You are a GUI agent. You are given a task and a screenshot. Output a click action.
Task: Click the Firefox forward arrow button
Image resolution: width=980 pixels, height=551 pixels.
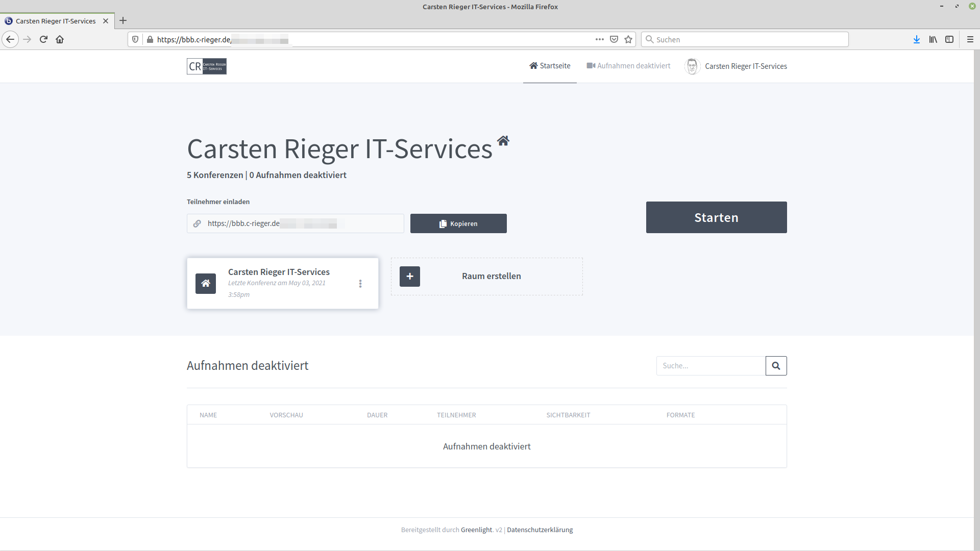pyautogui.click(x=27, y=39)
